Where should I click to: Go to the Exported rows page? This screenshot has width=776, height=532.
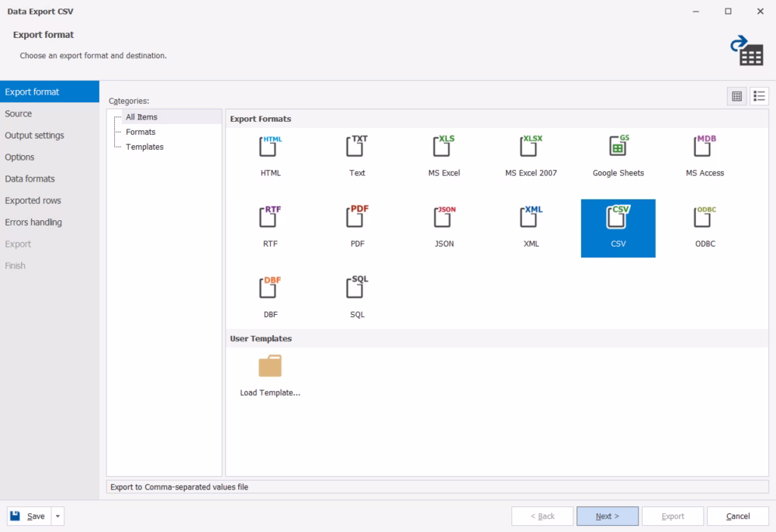(x=50, y=201)
